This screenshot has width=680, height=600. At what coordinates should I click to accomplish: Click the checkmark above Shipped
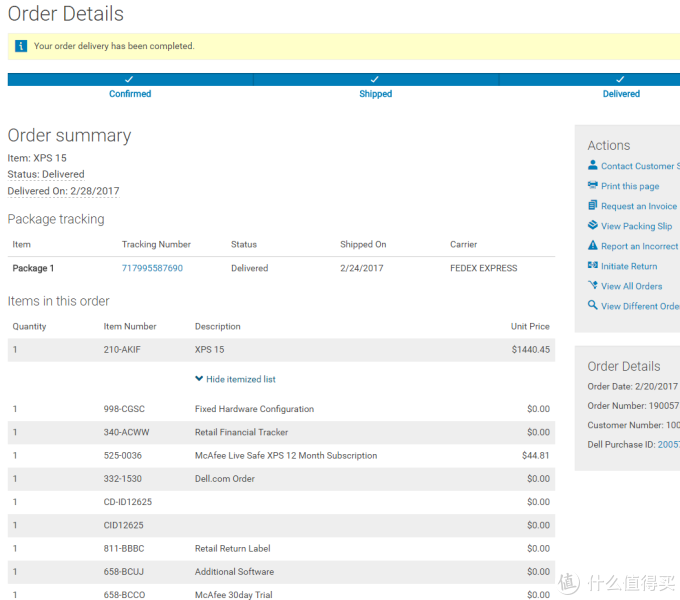(x=375, y=79)
